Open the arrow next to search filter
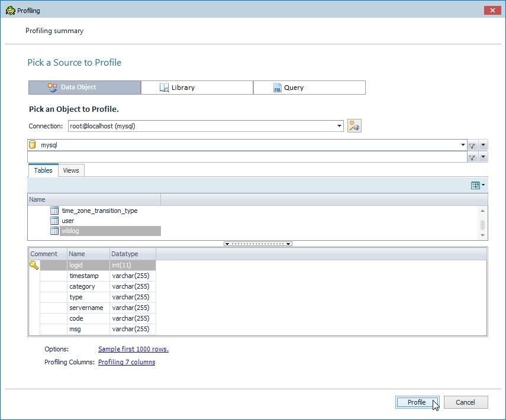Viewport: 506px width, 420px height. click(x=483, y=157)
